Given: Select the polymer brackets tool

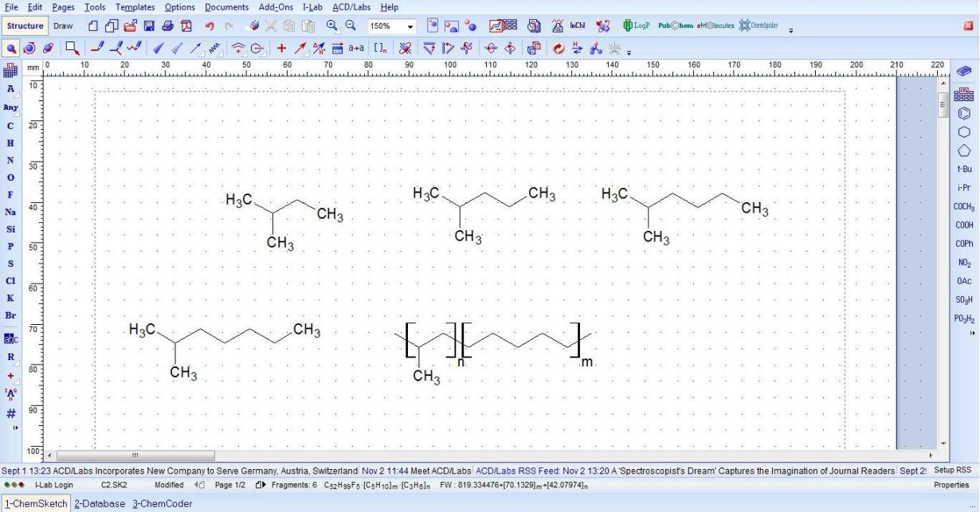Looking at the screenshot, I should coord(380,48).
